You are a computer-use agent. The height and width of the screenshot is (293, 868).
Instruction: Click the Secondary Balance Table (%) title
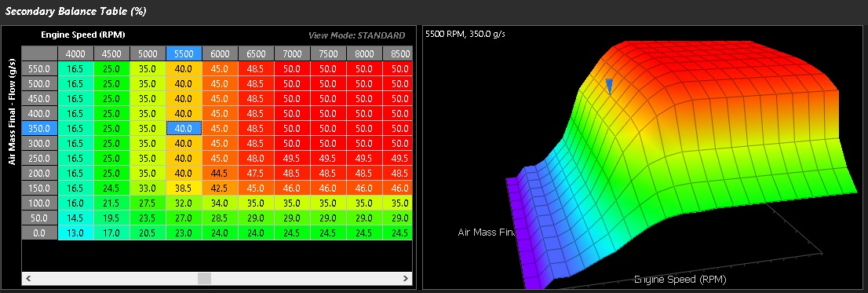[x=76, y=10]
